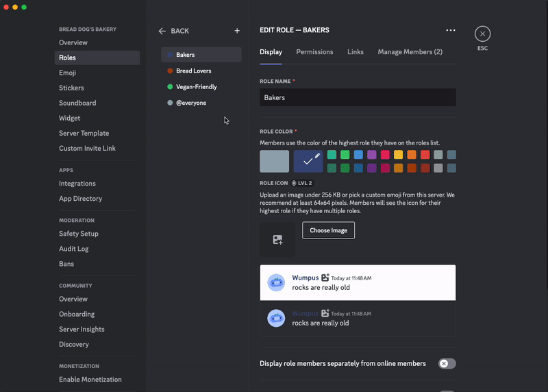Open Stickers settings

pyautogui.click(x=97, y=88)
